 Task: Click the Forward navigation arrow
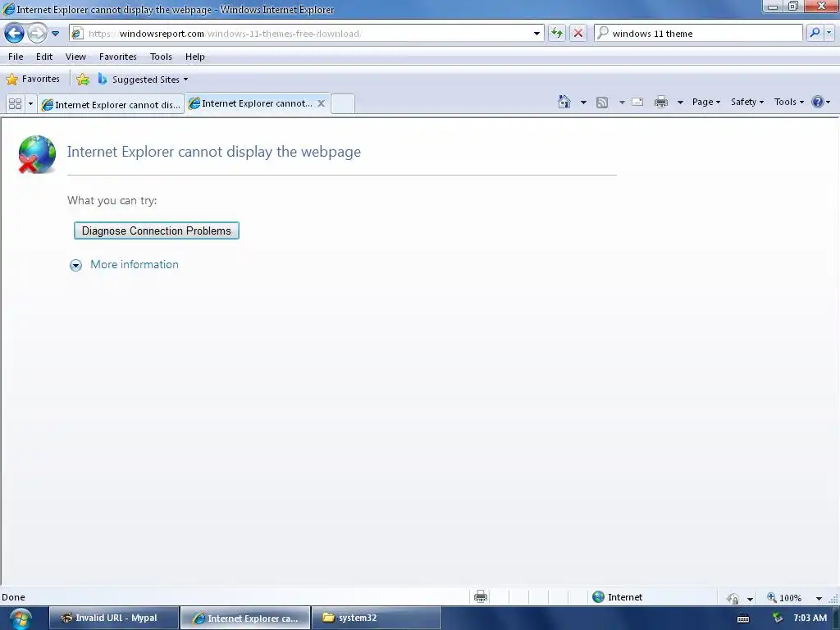tap(37, 33)
